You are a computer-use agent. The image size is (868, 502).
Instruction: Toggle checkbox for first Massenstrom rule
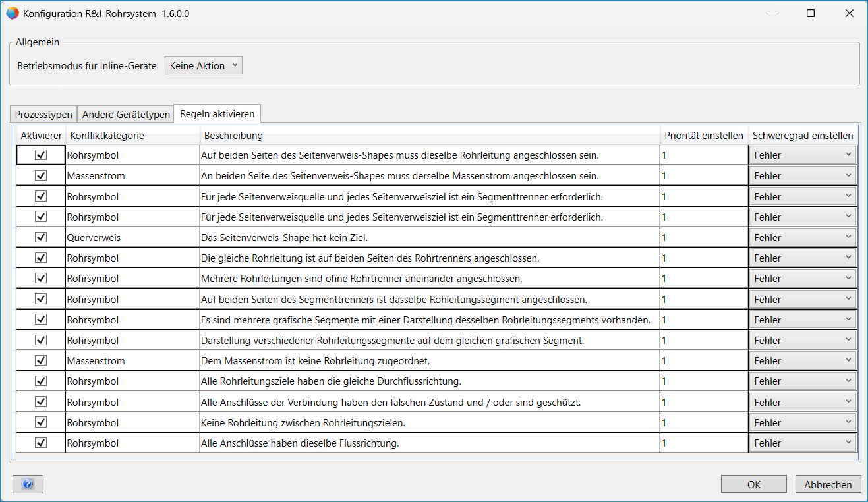coord(41,176)
